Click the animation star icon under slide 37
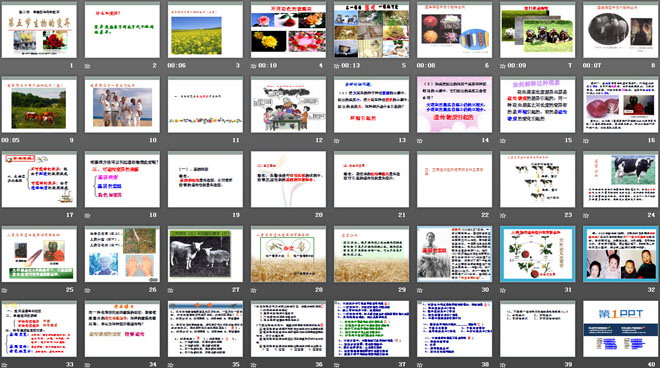660x368 pixels. coord(337,365)
